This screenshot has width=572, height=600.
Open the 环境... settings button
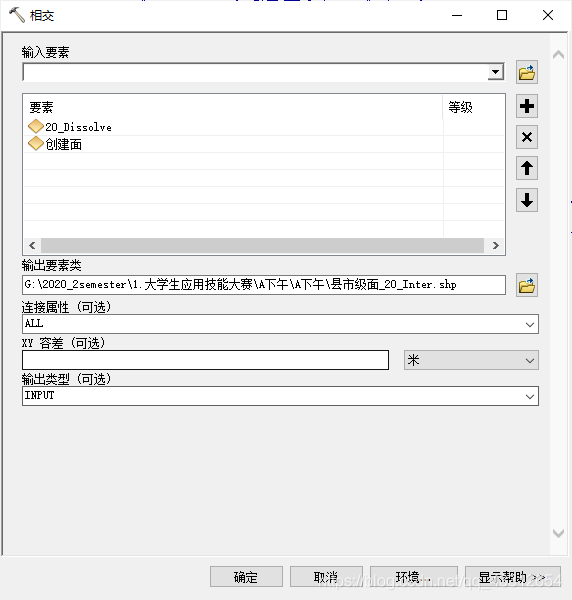(414, 577)
